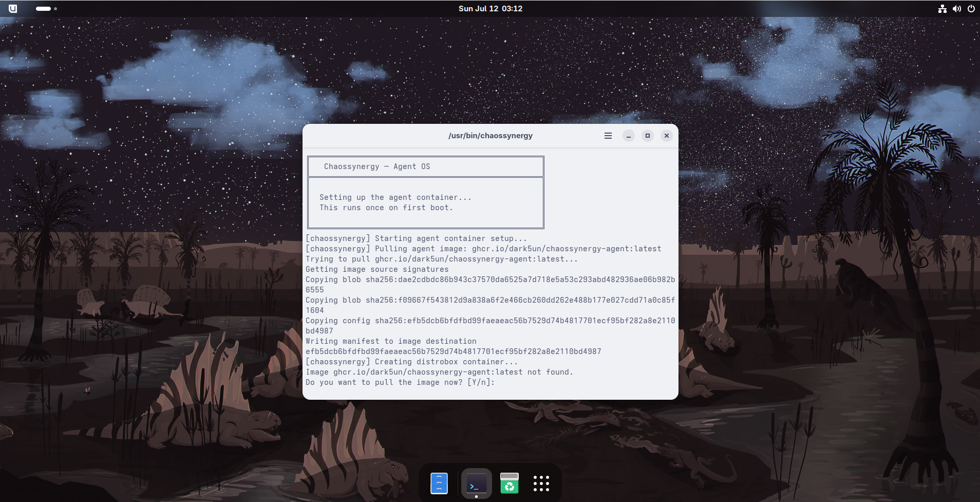Click the hash line starting 'efb5dcb6bfdfbd99'

(454, 351)
